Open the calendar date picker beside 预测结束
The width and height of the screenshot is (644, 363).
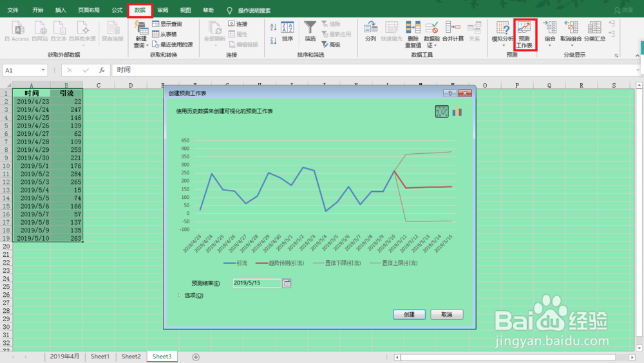(x=287, y=283)
